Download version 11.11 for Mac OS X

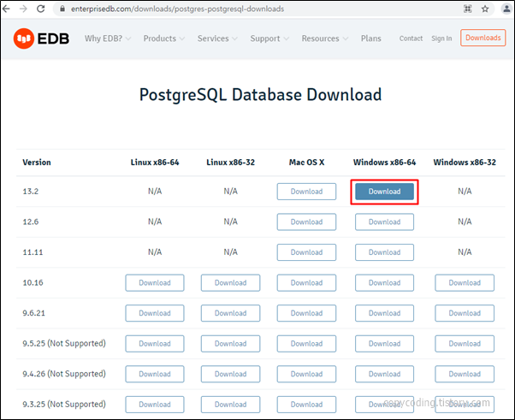click(x=306, y=252)
